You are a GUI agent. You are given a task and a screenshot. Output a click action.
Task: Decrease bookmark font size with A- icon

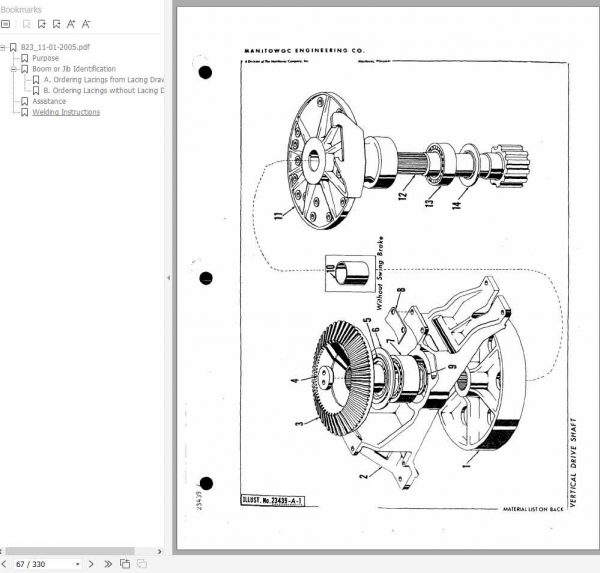coord(86,24)
